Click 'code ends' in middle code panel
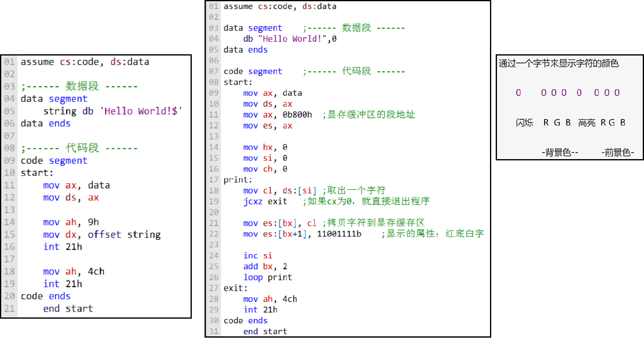 click(246, 321)
